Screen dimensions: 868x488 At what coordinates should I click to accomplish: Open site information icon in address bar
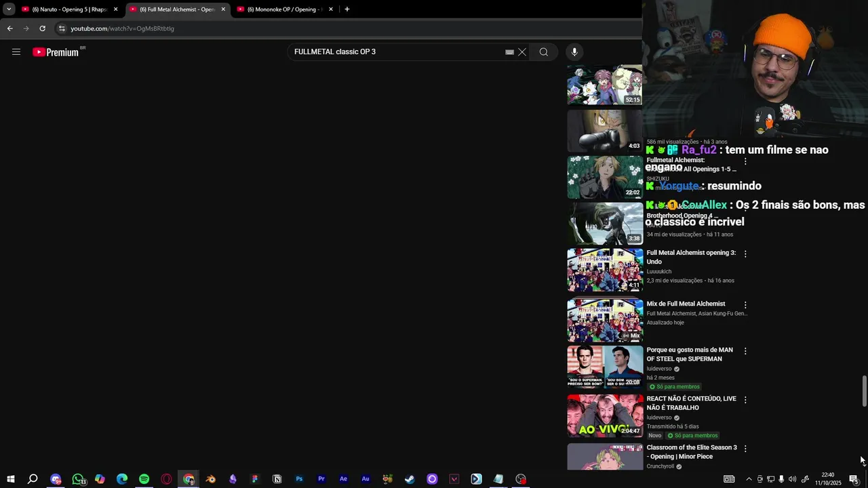[62, 28]
